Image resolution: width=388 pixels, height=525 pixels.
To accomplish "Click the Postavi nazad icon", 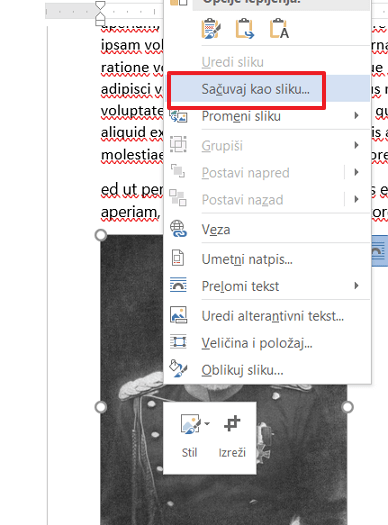I will coord(178,198).
